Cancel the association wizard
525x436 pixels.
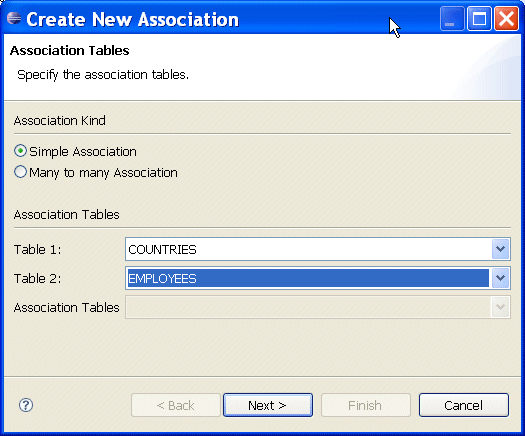pyautogui.click(x=464, y=405)
